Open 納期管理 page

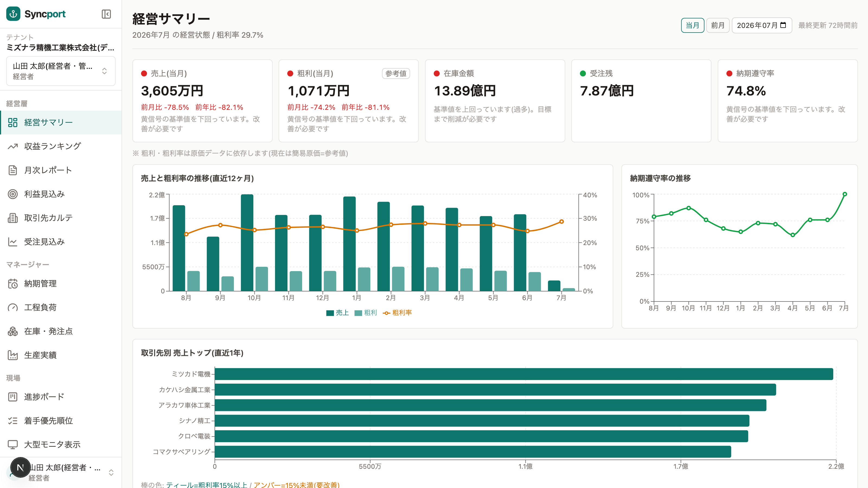click(x=61, y=284)
